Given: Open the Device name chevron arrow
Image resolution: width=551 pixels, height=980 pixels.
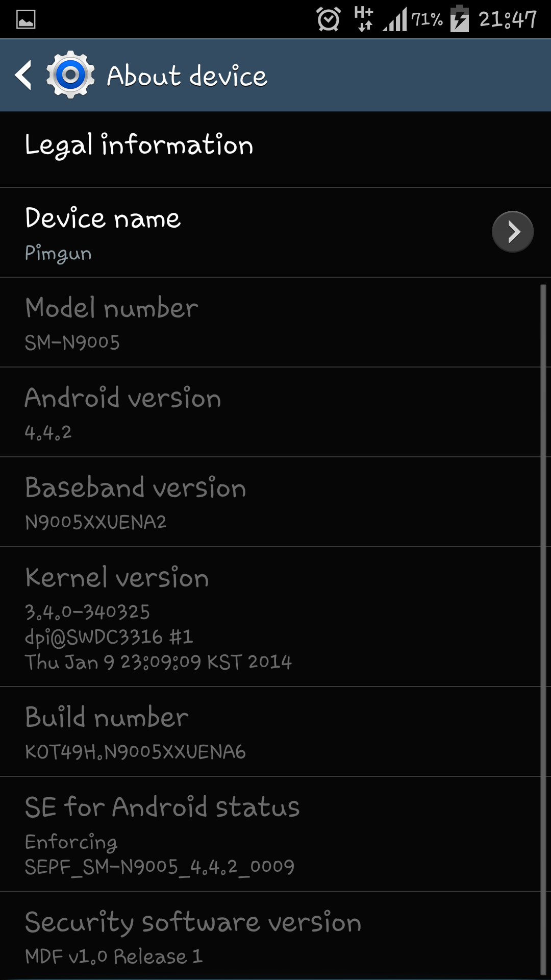Looking at the screenshot, I should coord(513,232).
